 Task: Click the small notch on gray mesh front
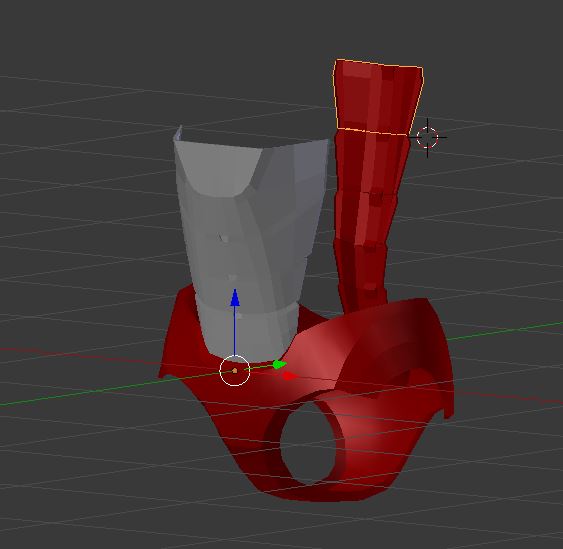(223, 238)
